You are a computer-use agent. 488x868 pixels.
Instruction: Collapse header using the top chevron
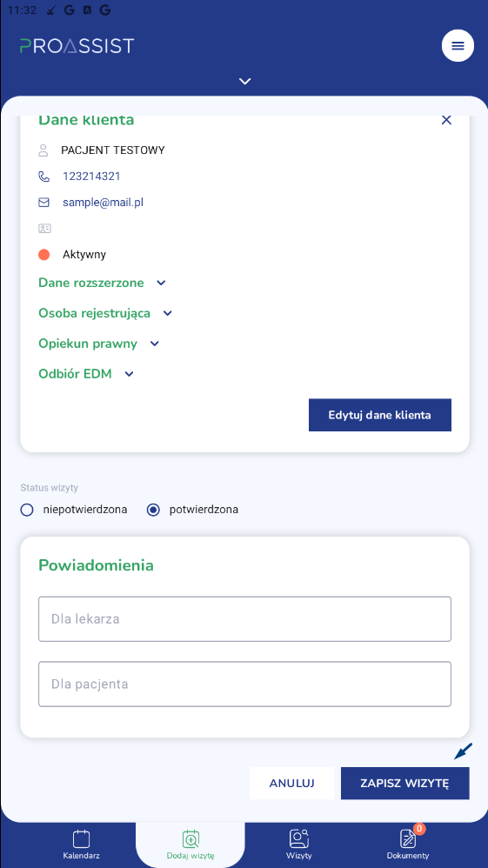click(x=244, y=82)
